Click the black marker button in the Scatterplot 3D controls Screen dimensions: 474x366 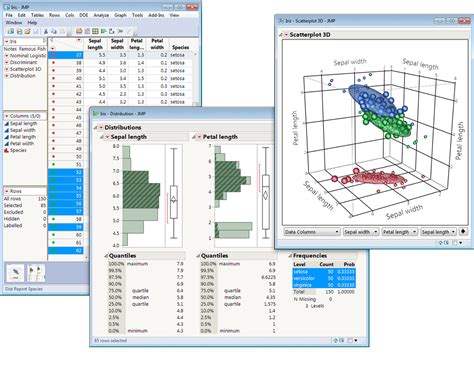pyautogui.click(x=463, y=231)
